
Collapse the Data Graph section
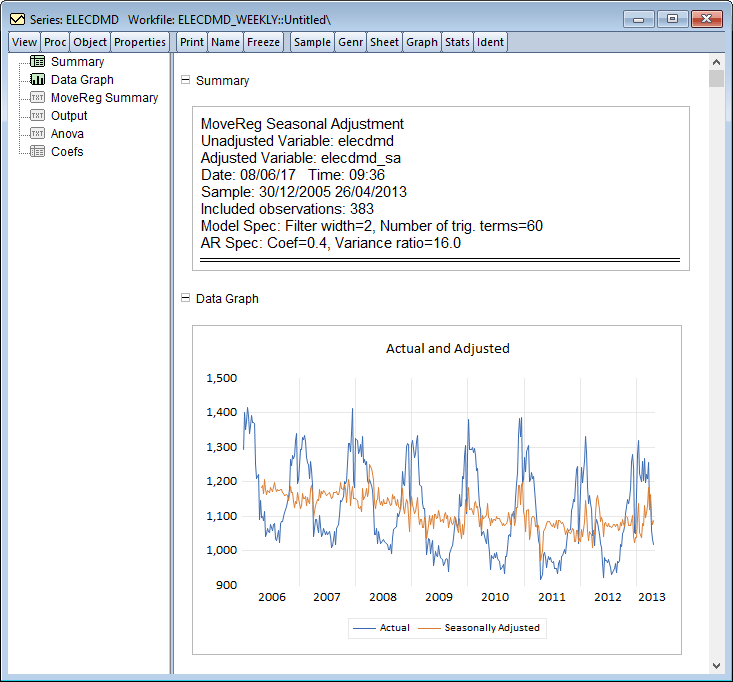pyautogui.click(x=186, y=298)
